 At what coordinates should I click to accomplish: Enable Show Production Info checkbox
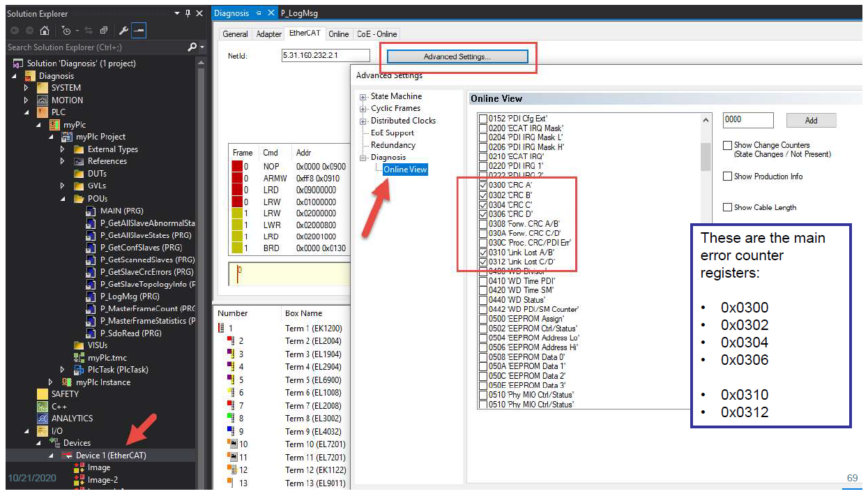click(x=728, y=176)
